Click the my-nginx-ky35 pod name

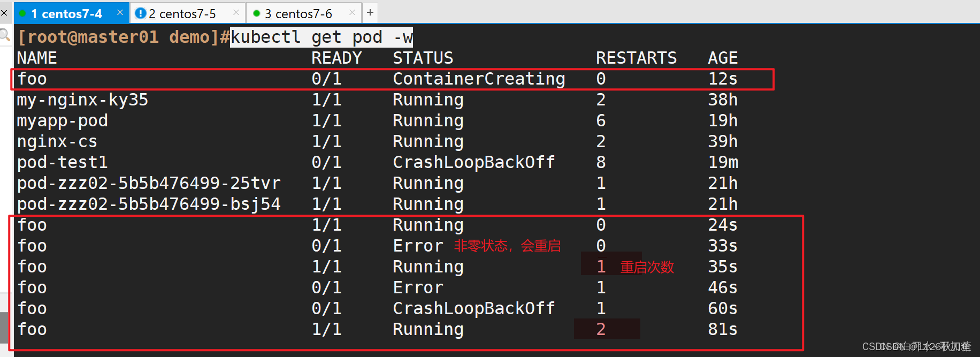pyautogui.click(x=82, y=100)
